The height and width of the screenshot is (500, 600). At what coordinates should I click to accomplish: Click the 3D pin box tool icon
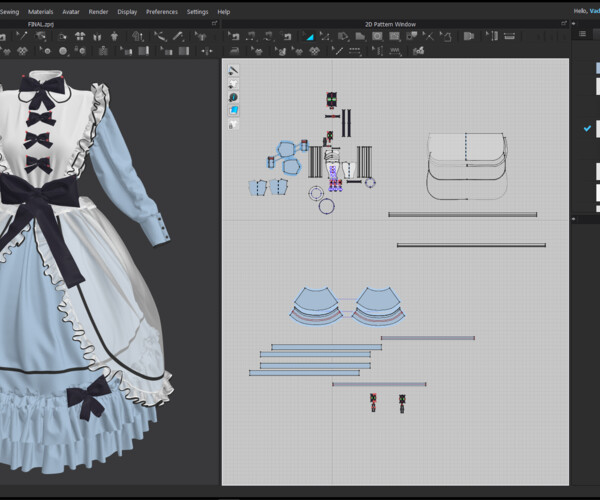coord(62,37)
